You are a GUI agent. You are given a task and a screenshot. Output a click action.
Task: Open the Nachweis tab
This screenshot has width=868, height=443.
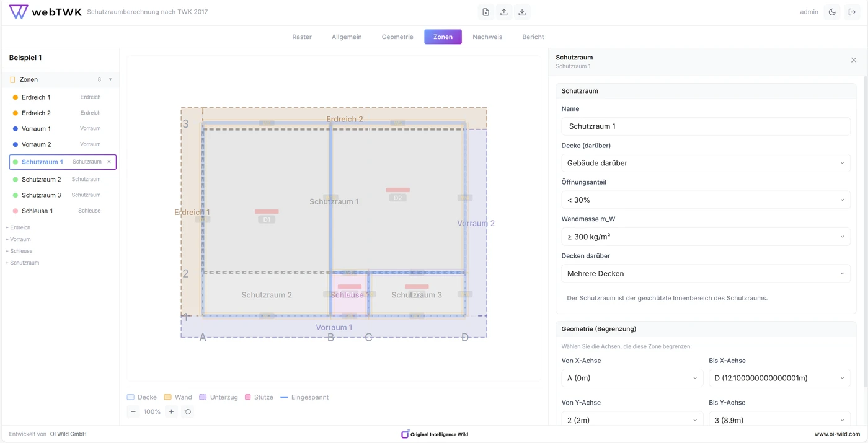(487, 37)
